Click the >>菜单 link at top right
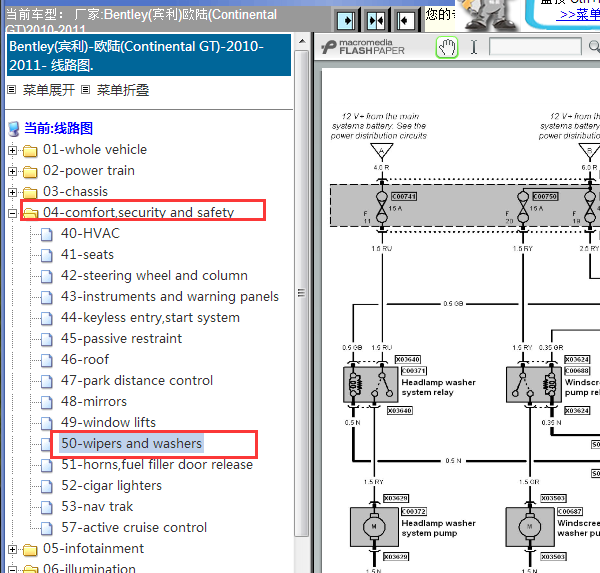This screenshot has width=600, height=573. pos(578,15)
